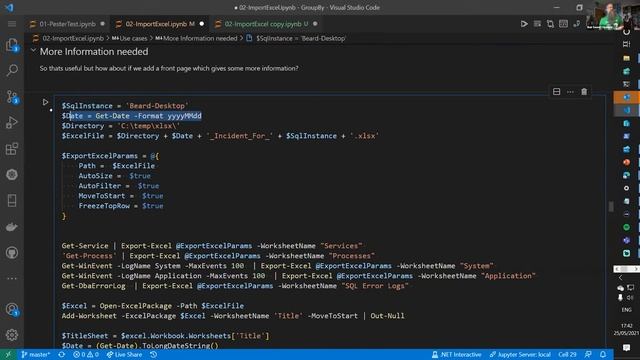Click the Get-DbaErrorLog line

tap(235, 286)
